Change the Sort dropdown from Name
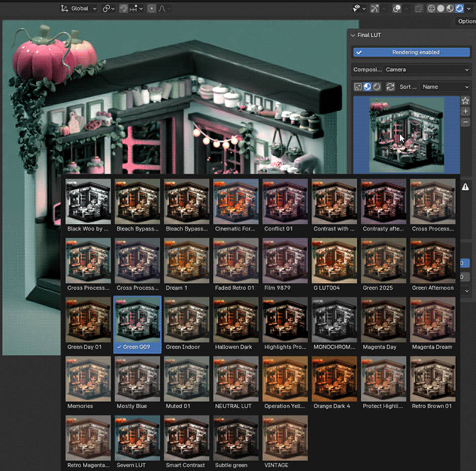 tap(443, 87)
